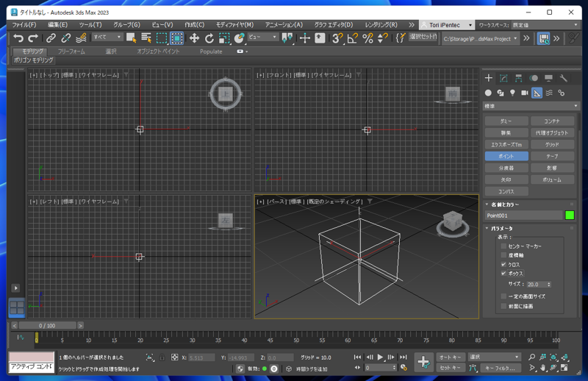Viewport: 588px width, 381px height.
Task: Open the Select by Name dialog
Action: pos(146,38)
